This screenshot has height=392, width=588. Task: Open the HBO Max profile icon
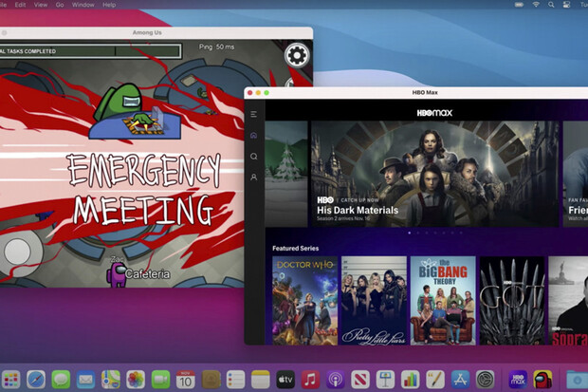tap(253, 177)
